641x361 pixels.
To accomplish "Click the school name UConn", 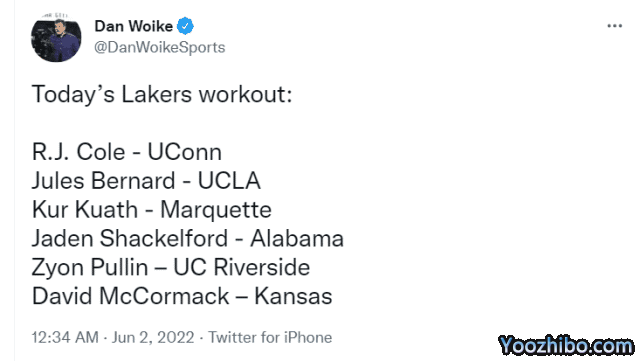I will point(184,152).
